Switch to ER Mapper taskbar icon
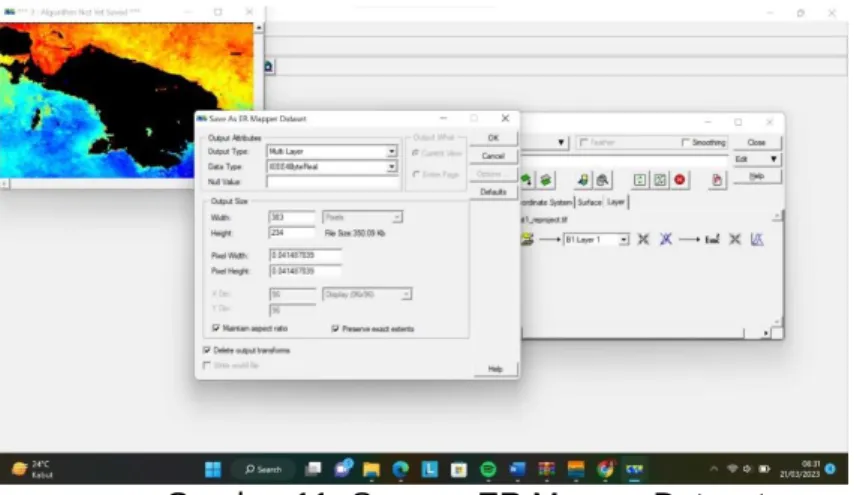 click(635, 469)
